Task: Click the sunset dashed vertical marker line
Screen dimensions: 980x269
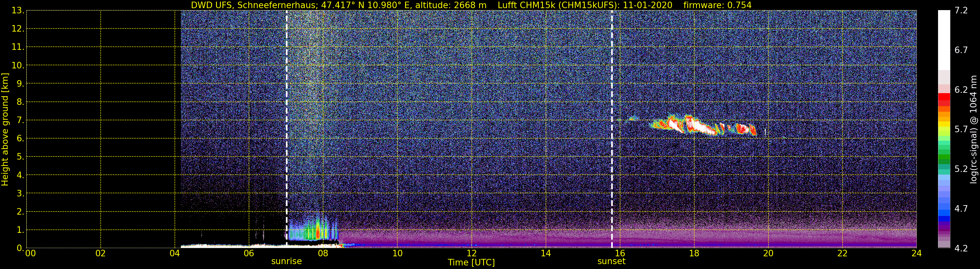Action: coord(612,129)
